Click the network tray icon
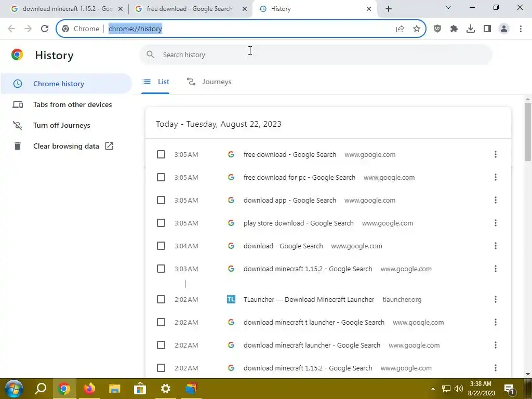The height and width of the screenshot is (399, 532). click(446, 389)
